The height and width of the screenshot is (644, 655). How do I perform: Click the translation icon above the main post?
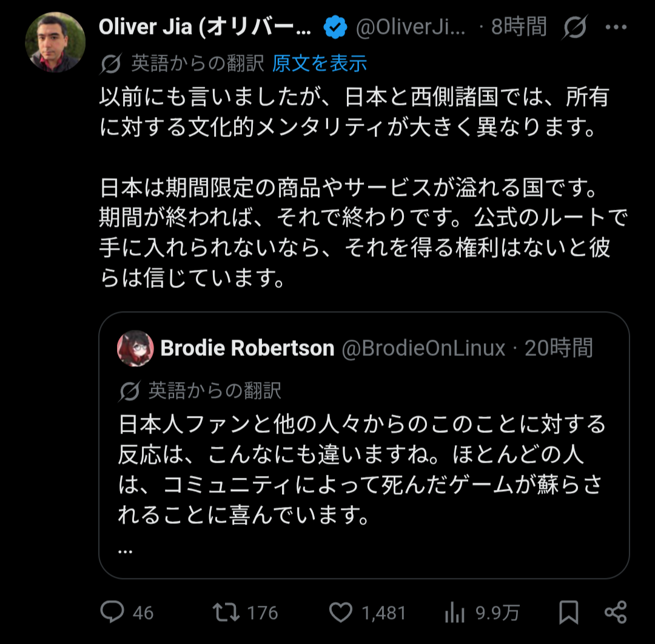[111, 63]
